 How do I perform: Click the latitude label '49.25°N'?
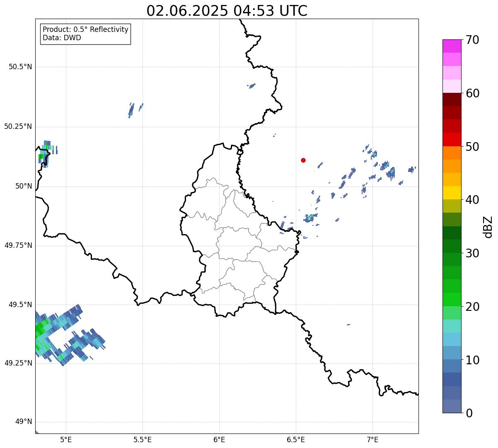pos(18,363)
